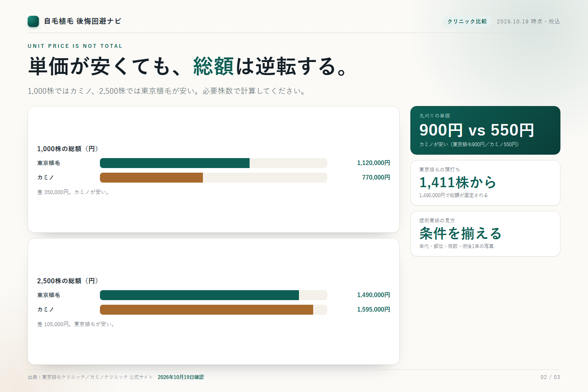Click the クリニック比較 badge
The width and height of the screenshot is (588, 392).
pyautogui.click(x=467, y=21)
